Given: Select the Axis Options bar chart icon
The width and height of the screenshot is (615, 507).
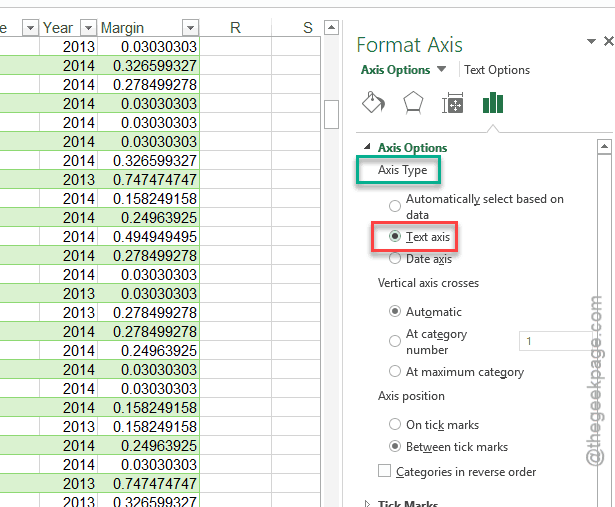Looking at the screenshot, I should click(493, 104).
